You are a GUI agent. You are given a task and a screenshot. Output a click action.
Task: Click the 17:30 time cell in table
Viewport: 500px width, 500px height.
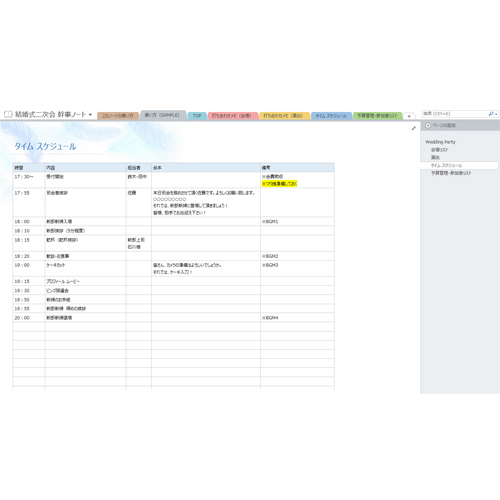click(29, 180)
